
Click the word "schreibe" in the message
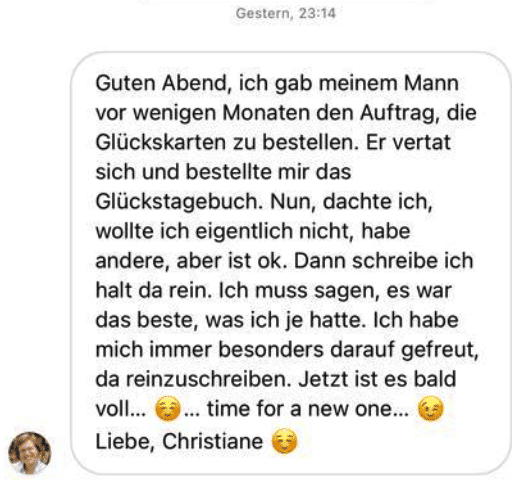click(394, 261)
